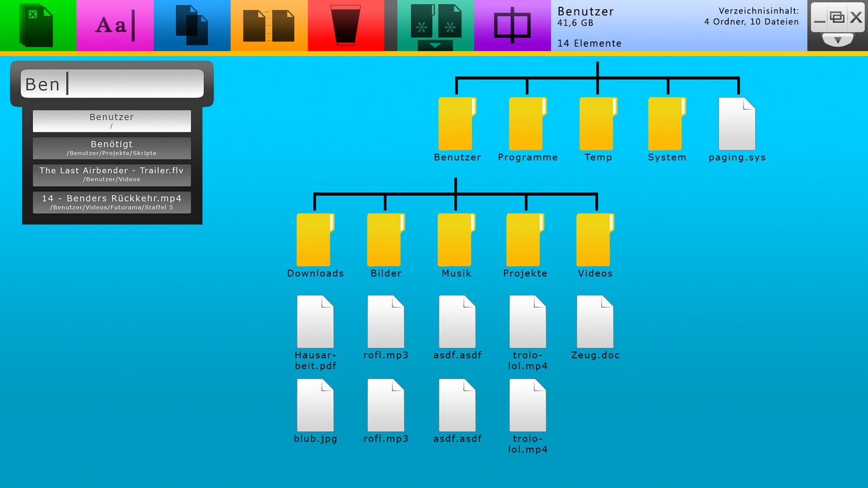Click the magenta Aa rename icon
Screen dimensions: 868x488
click(x=115, y=26)
